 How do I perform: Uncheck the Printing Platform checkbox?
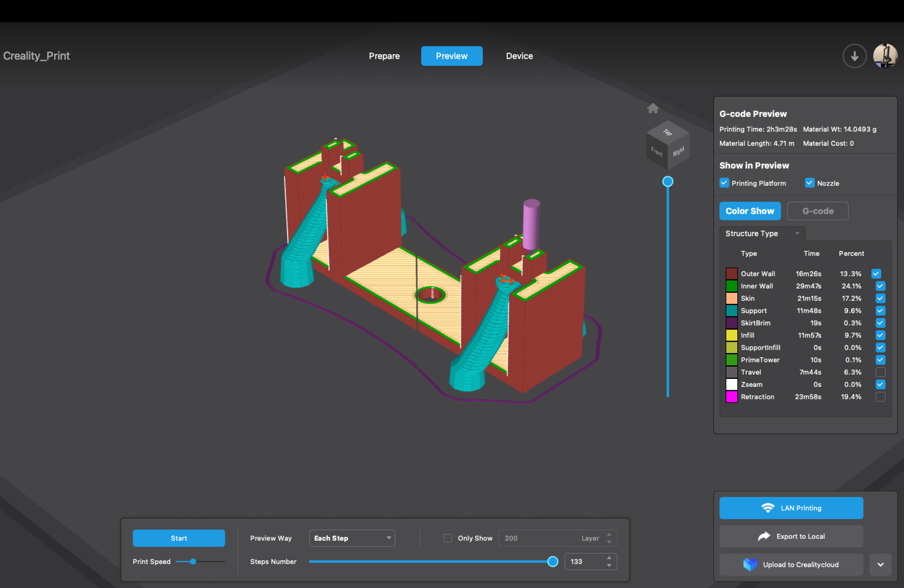[724, 183]
